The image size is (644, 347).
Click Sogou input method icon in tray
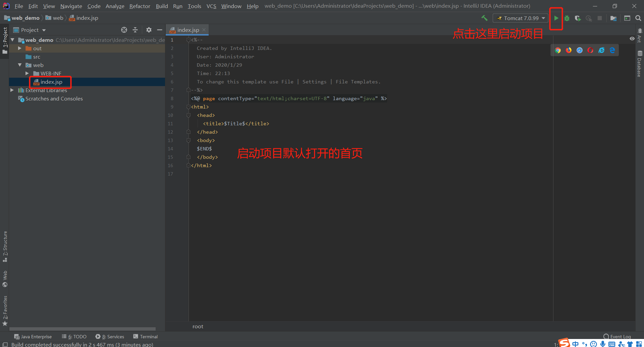pos(564,343)
